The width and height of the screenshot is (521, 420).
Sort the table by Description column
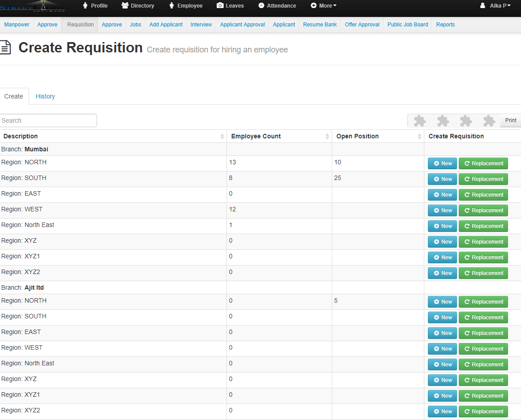[222, 137]
